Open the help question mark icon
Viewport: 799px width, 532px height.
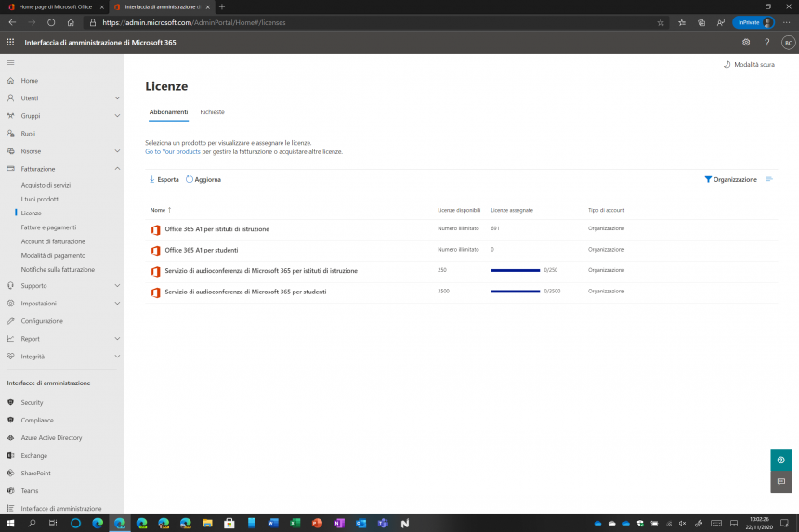click(766, 43)
